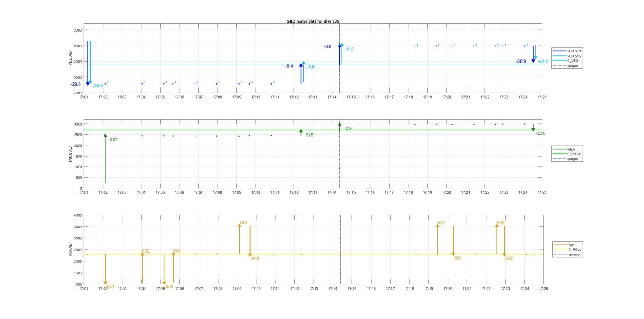This screenshot has height=319, width=644.
Task: Click the '-662' roll value label
Action: [x=509, y=259]
